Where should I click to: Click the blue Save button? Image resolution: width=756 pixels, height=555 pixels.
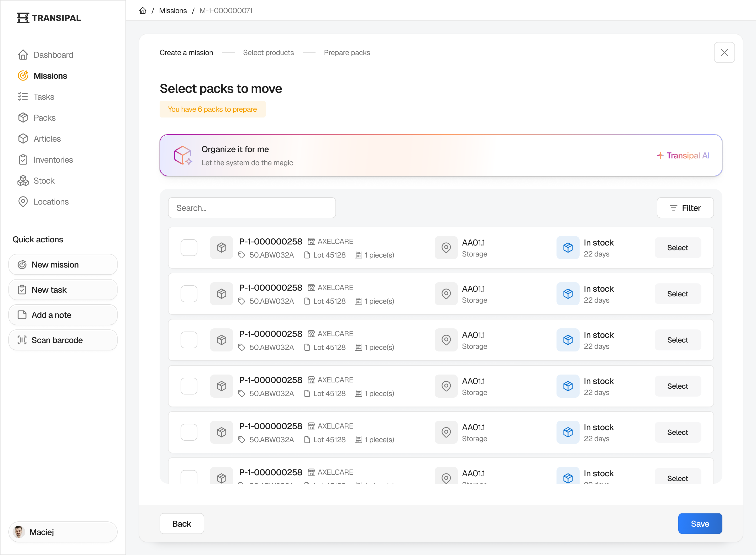click(700, 524)
